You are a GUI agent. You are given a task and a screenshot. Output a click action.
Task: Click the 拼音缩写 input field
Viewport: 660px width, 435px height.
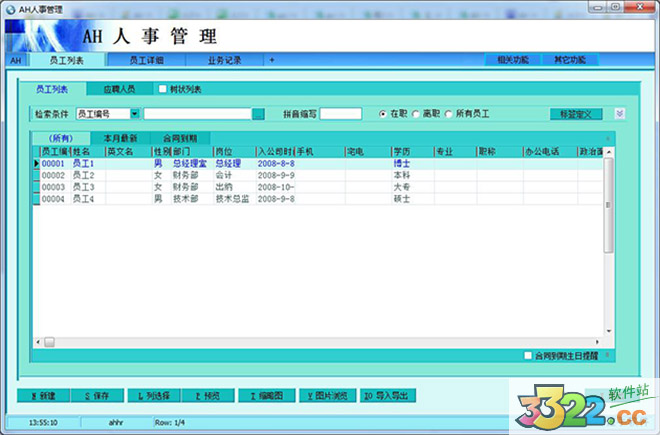(x=340, y=114)
